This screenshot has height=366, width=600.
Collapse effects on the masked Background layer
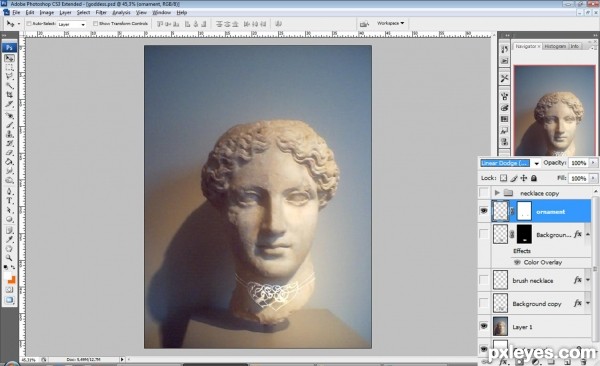click(x=588, y=234)
